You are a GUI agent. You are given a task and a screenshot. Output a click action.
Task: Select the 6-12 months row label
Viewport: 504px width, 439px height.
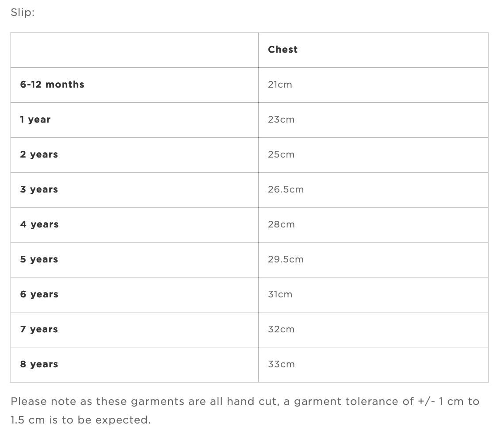click(x=52, y=85)
